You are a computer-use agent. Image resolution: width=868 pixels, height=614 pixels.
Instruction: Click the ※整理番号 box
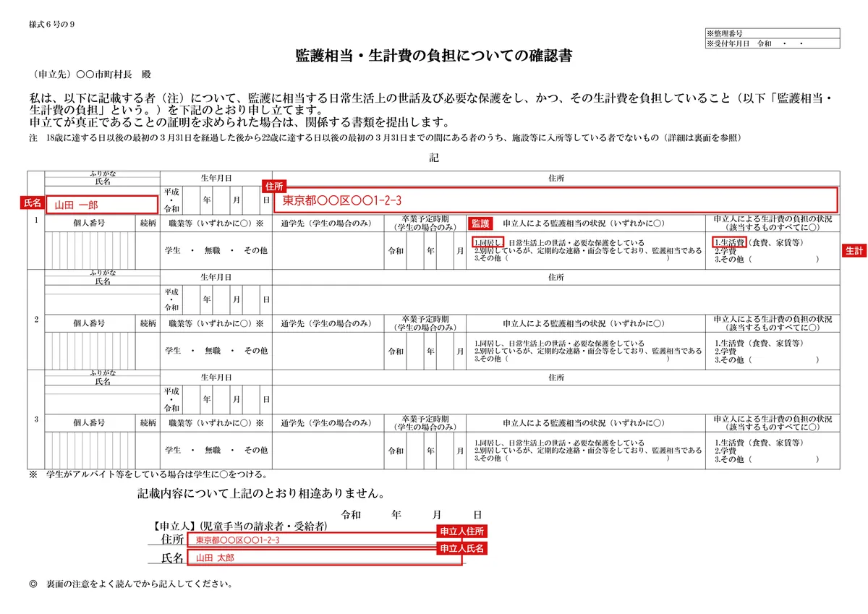772,33
